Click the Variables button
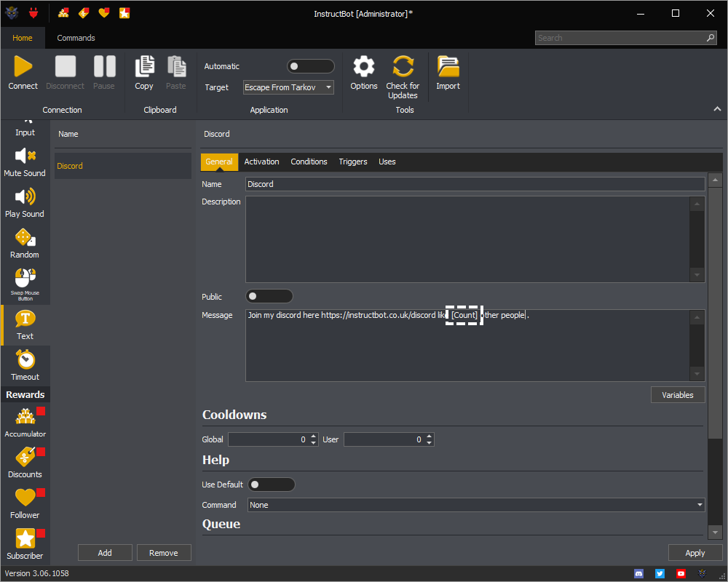Image resolution: width=728 pixels, height=582 pixels. 678,395
